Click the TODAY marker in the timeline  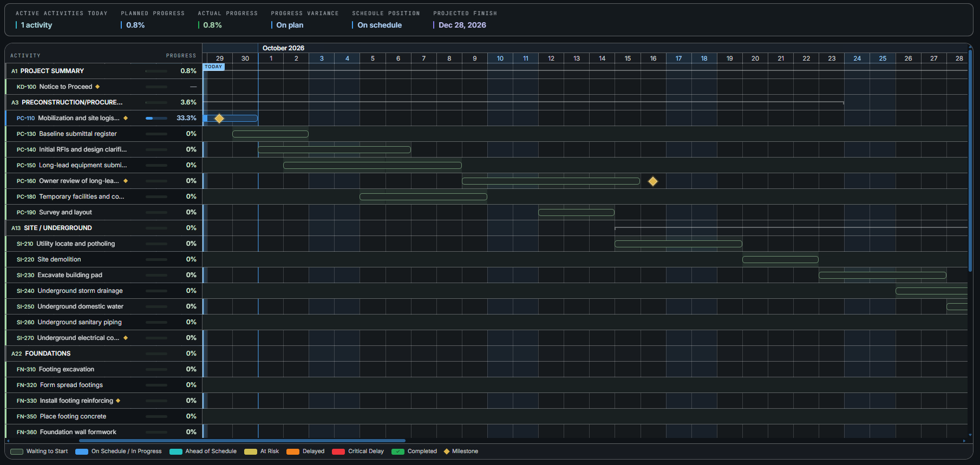tap(213, 67)
